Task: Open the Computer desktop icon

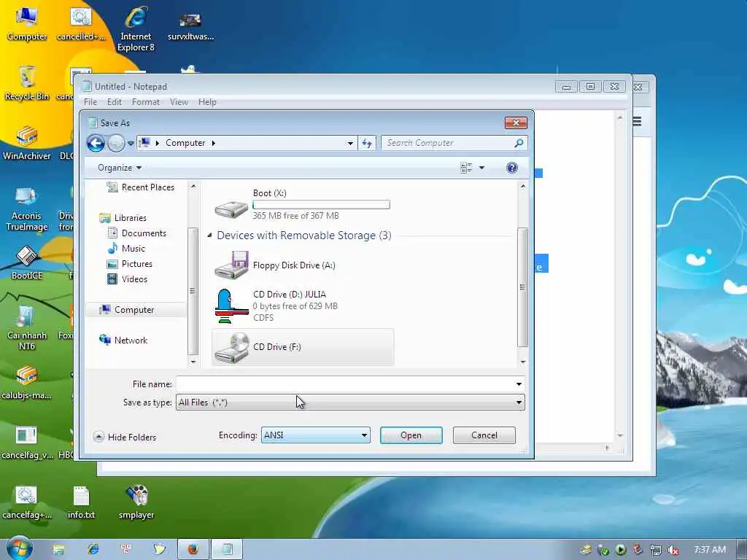Action: (27, 24)
